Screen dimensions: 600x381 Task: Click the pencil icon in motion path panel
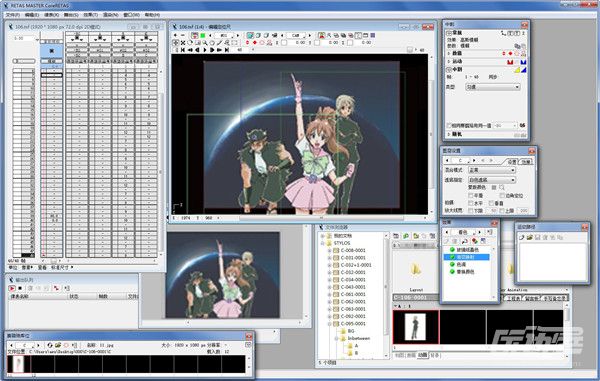(522, 238)
